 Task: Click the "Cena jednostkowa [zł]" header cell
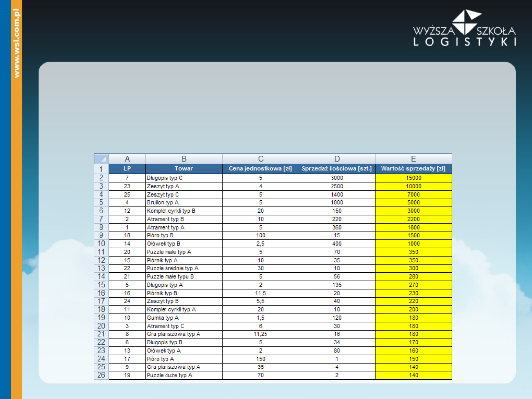261,168
